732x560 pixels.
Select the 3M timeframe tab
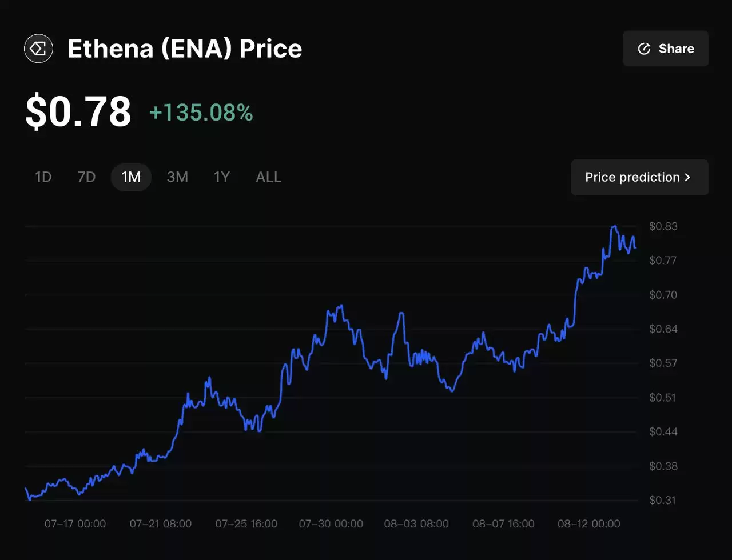[x=177, y=177]
